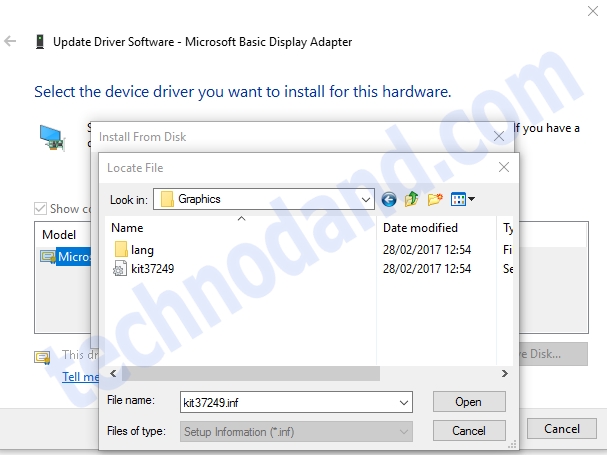This screenshot has height=455, width=607.
Task: Select the kit37249 file name
Action: [153, 268]
